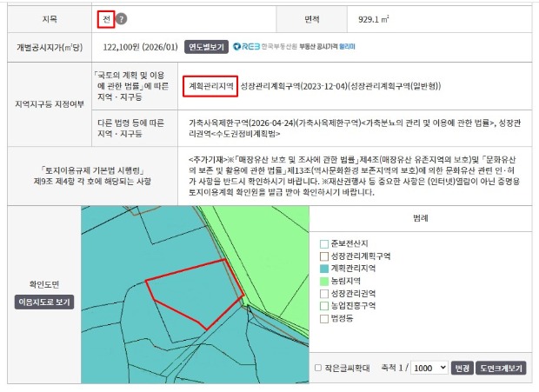Click the REB 한국부동산원 logo

264,47
